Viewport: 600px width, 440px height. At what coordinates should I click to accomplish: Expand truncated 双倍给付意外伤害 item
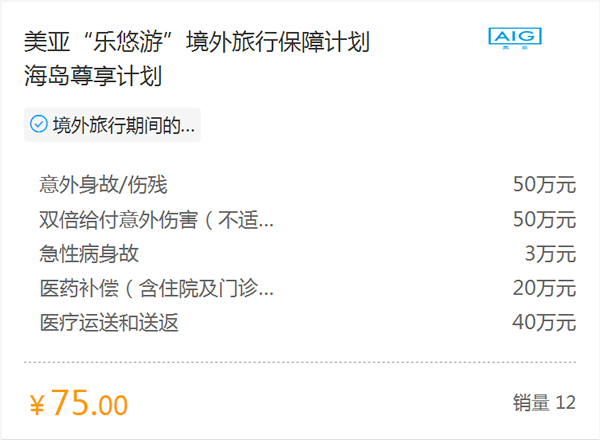(157, 220)
